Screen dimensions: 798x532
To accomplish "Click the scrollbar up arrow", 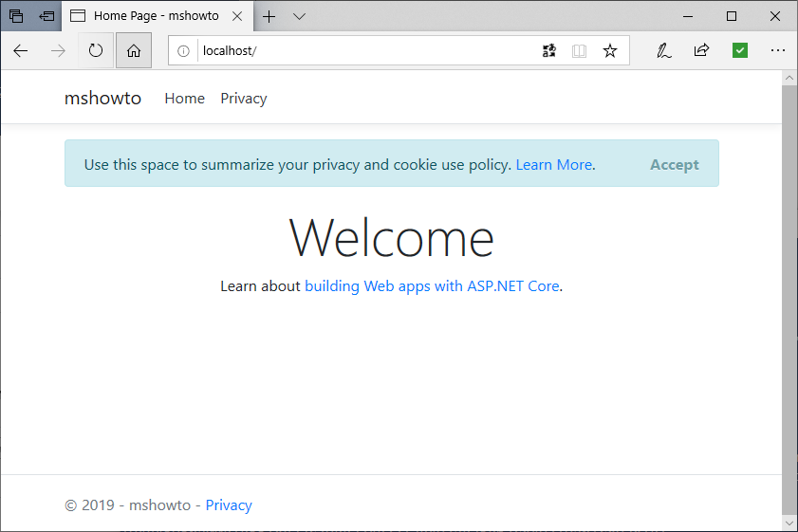I will [789, 78].
